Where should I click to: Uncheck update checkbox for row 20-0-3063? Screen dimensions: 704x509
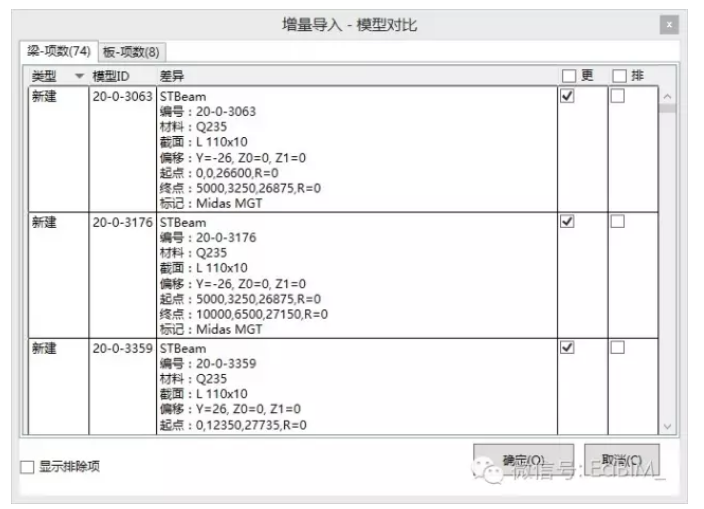pyautogui.click(x=567, y=96)
